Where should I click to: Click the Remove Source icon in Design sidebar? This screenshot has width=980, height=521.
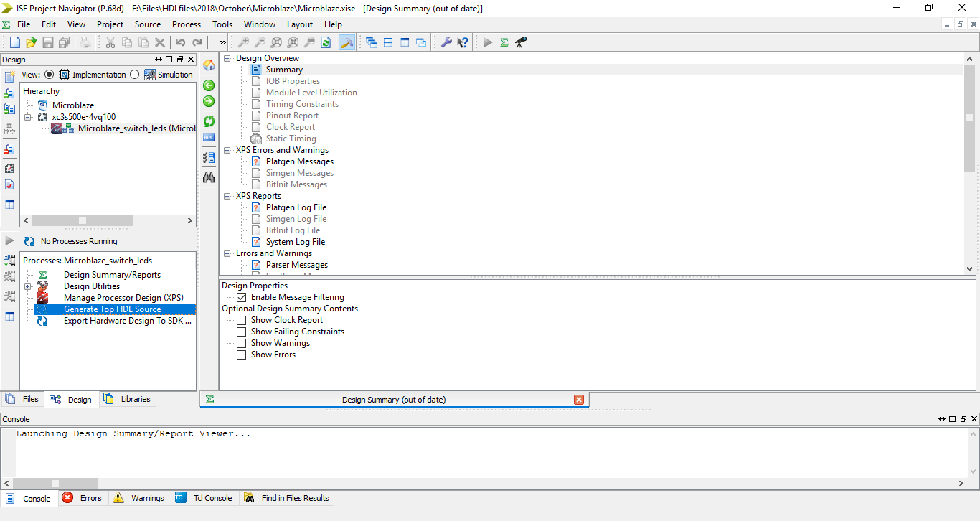pyautogui.click(x=9, y=149)
